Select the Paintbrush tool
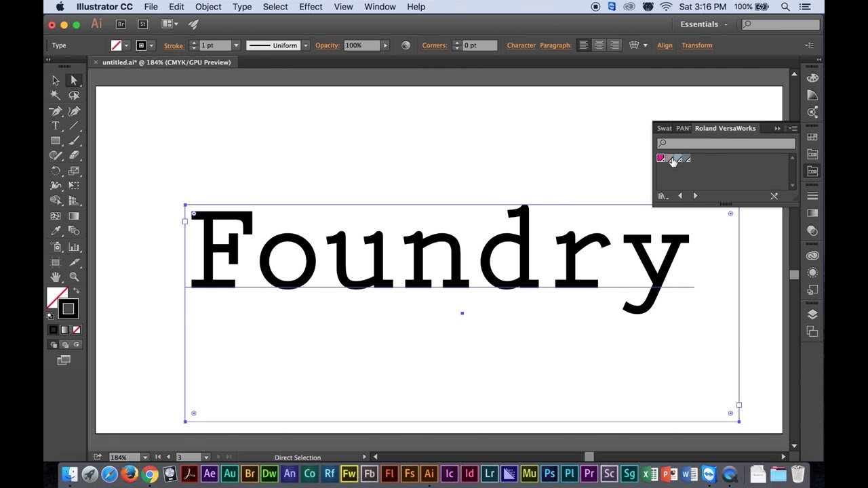Screen dimensions: 868x488 pyautogui.click(x=74, y=141)
